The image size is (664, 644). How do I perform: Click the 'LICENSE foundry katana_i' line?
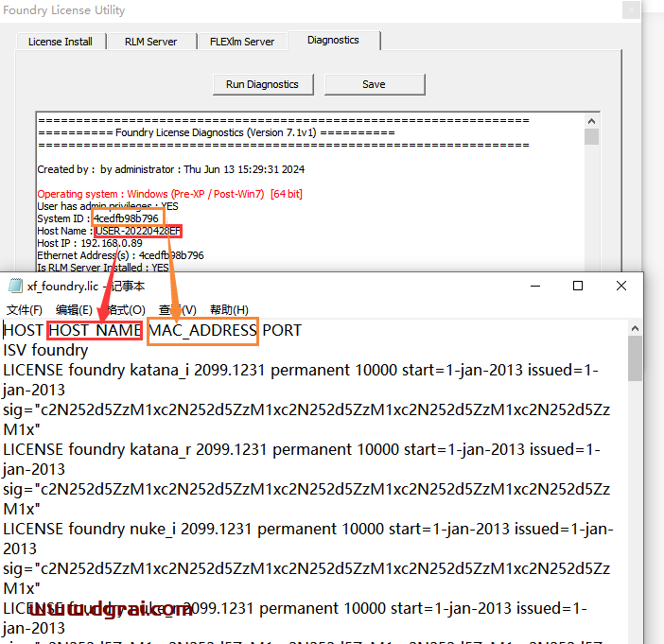pos(301,380)
